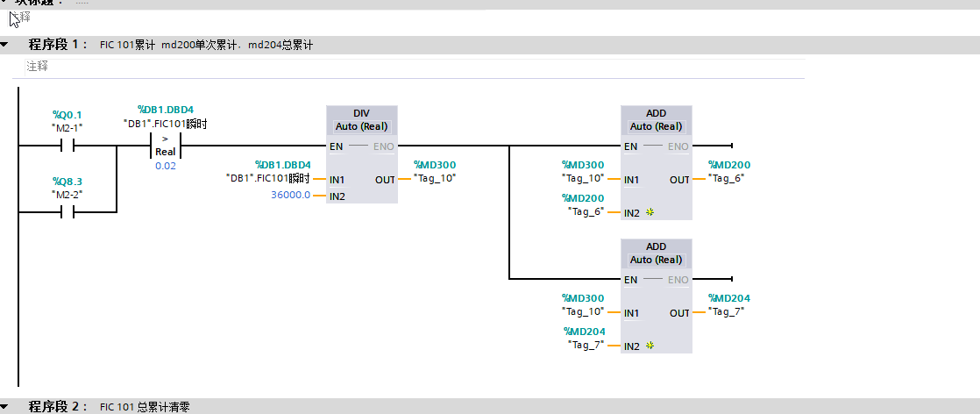Click the "Tag_7" operand at lower ADD OUT
980x414 pixels.
729,311
